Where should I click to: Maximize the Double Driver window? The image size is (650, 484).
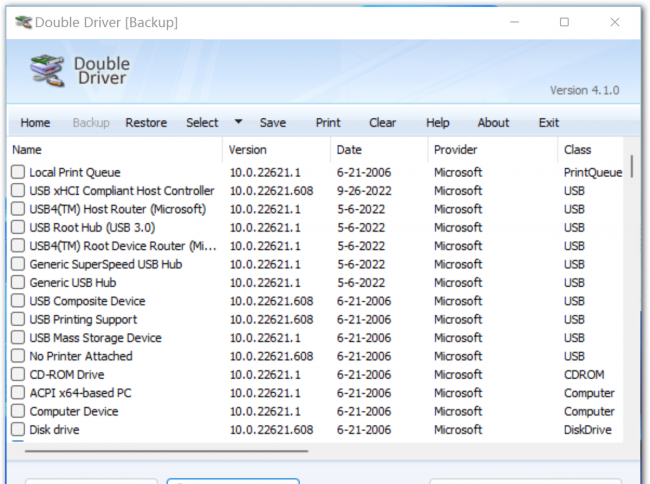click(564, 22)
